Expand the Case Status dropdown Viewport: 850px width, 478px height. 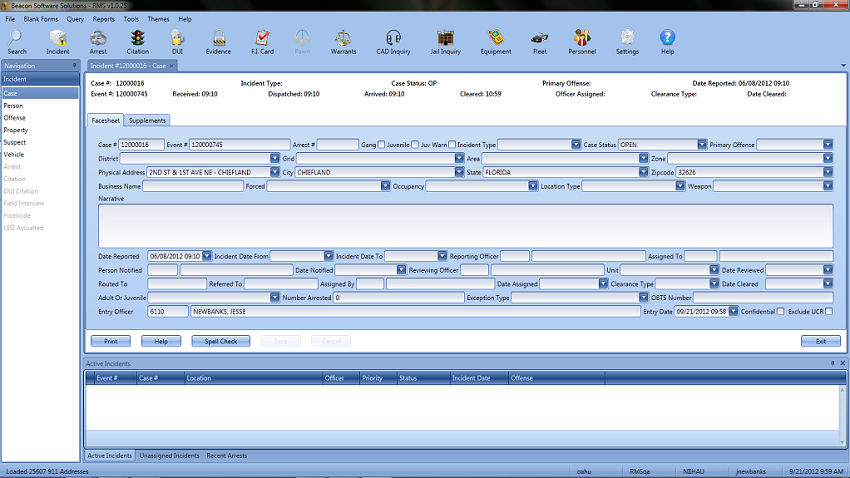[x=703, y=145]
